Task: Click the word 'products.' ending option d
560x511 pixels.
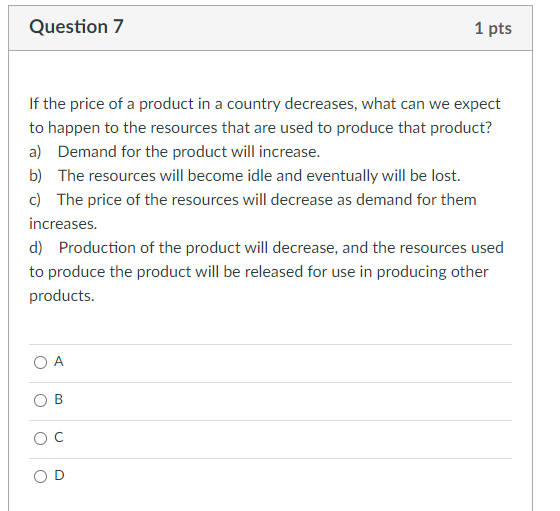Action: coord(62,296)
